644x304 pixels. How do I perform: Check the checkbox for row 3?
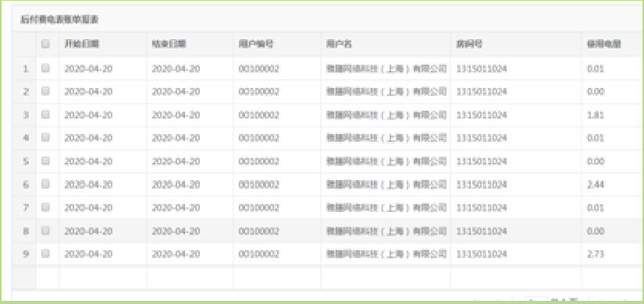pos(45,115)
